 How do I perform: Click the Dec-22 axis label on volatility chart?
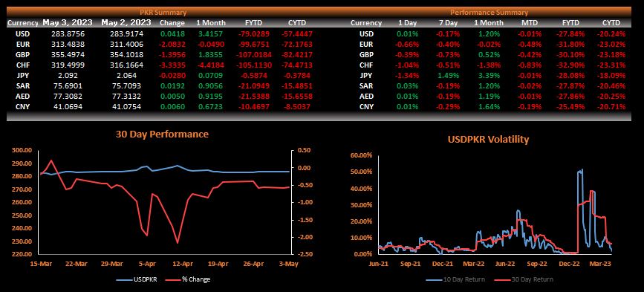569,264
